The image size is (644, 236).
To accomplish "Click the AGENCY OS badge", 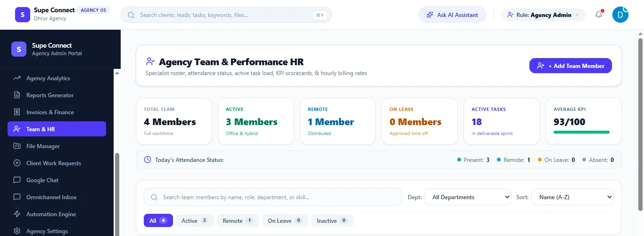I will (93, 10).
